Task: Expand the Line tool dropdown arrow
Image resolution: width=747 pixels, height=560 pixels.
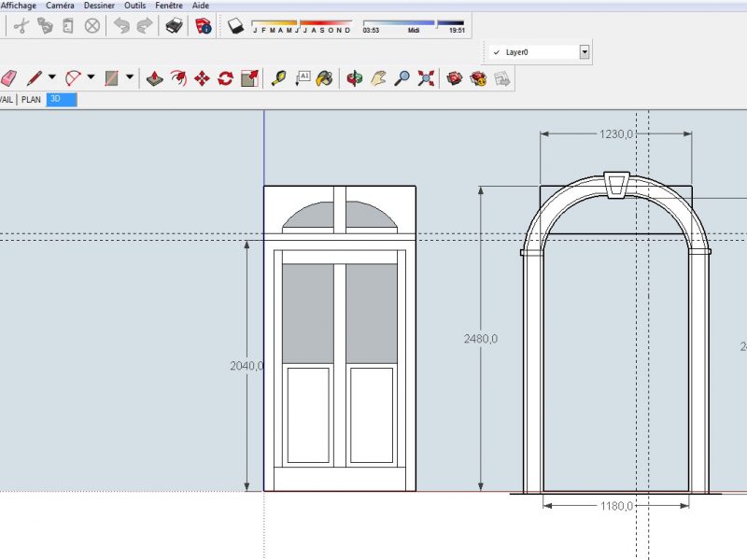Action: [x=52, y=77]
